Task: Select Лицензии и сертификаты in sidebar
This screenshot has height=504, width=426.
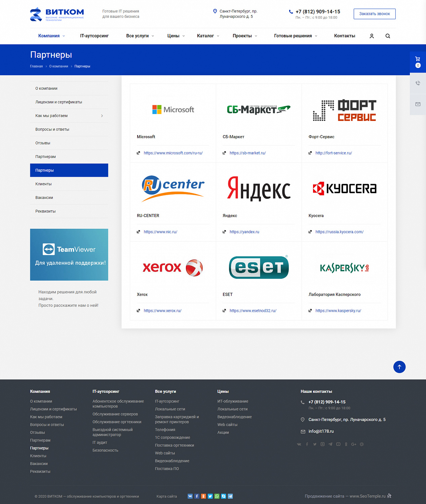Action: (69, 102)
